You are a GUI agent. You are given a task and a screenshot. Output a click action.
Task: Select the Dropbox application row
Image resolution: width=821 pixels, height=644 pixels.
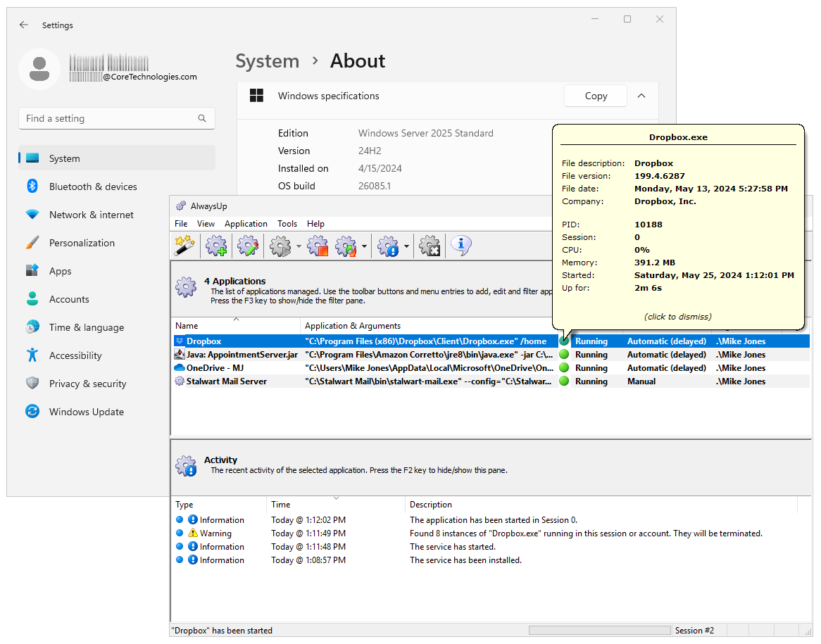(491, 341)
